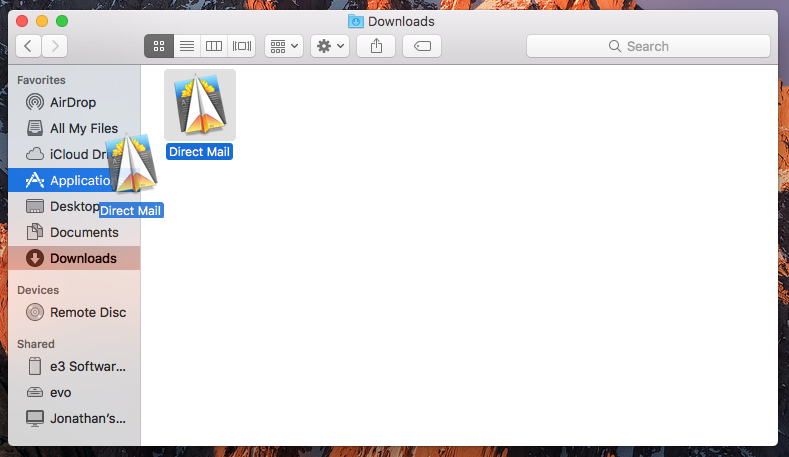The image size is (789, 457).
Task: Select Downloads in the sidebar
Action: pyautogui.click(x=74, y=258)
